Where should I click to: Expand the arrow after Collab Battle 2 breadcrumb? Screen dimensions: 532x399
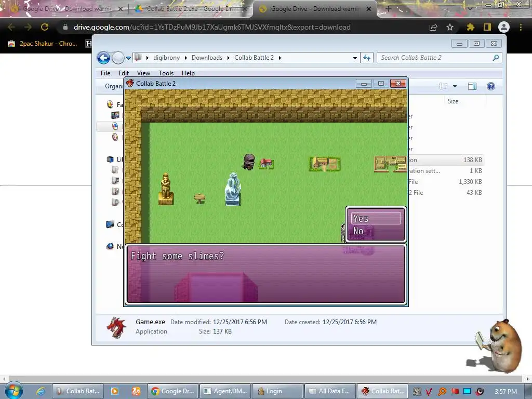click(x=280, y=58)
